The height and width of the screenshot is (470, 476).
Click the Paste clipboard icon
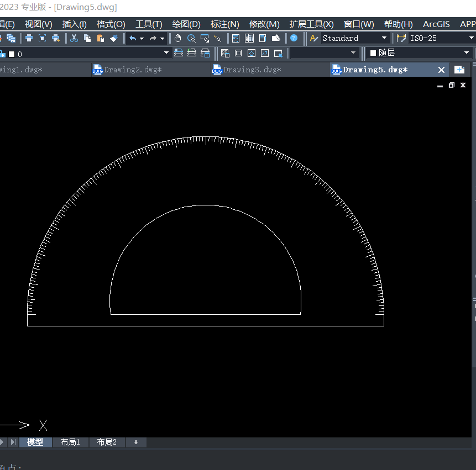click(x=101, y=38)
